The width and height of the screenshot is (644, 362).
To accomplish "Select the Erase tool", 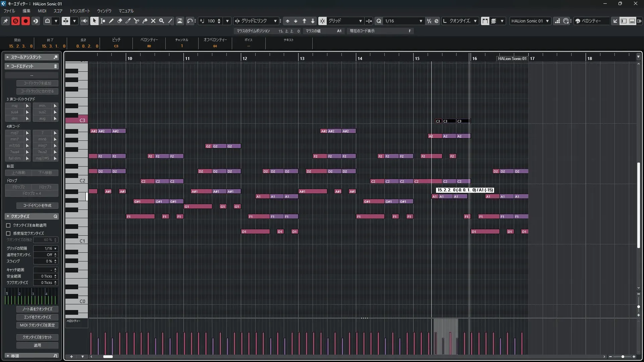I will tap(120, 21).
